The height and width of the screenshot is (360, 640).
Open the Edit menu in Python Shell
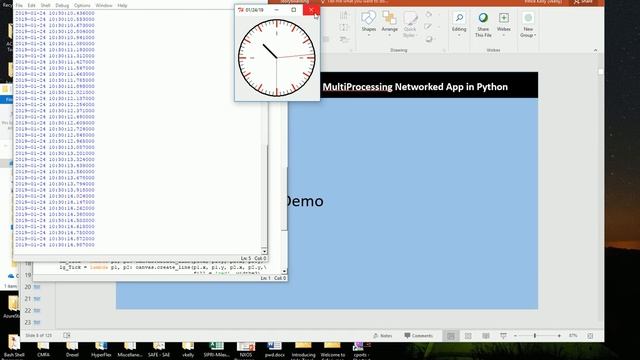(31, 5)
